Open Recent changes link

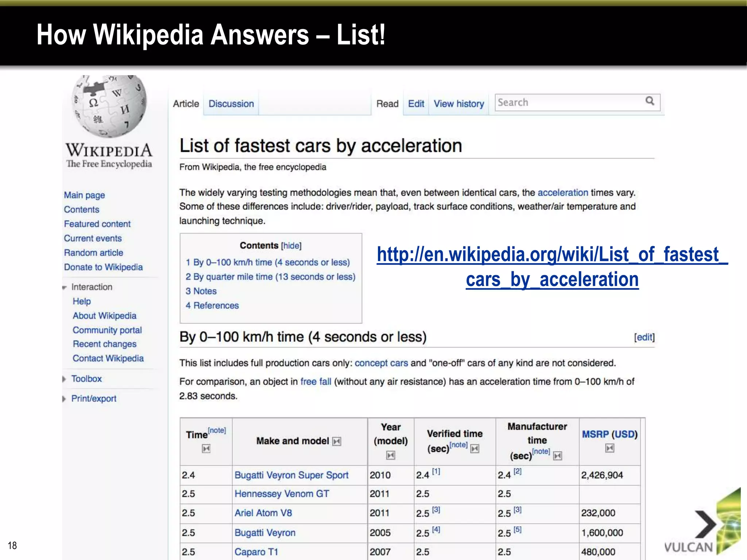pos(105,344)
